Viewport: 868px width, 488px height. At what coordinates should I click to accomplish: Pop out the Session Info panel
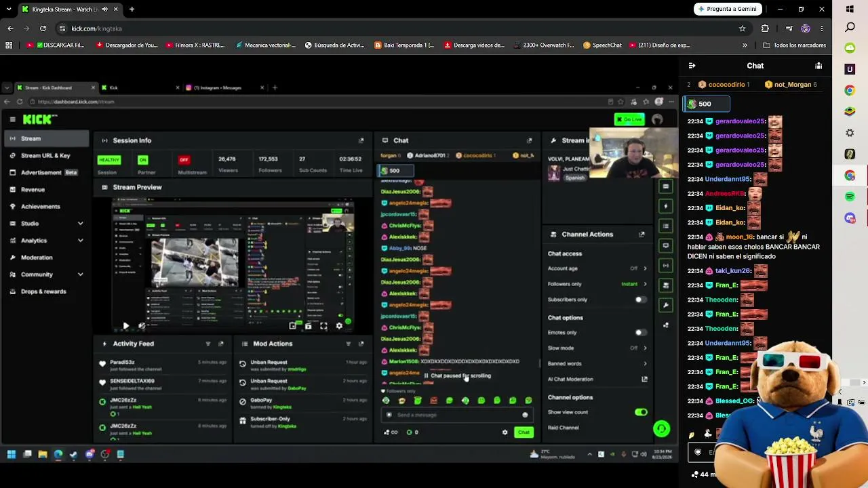point(361,140)
